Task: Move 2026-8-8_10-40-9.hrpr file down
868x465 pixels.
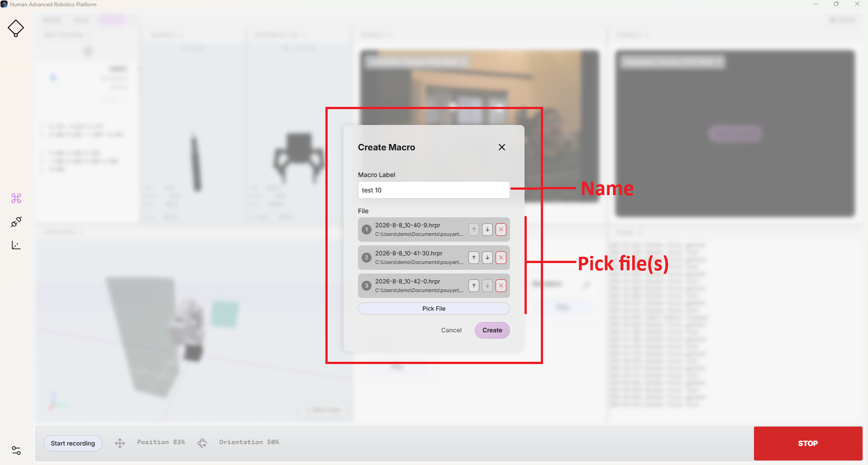Action: point(487,230)
